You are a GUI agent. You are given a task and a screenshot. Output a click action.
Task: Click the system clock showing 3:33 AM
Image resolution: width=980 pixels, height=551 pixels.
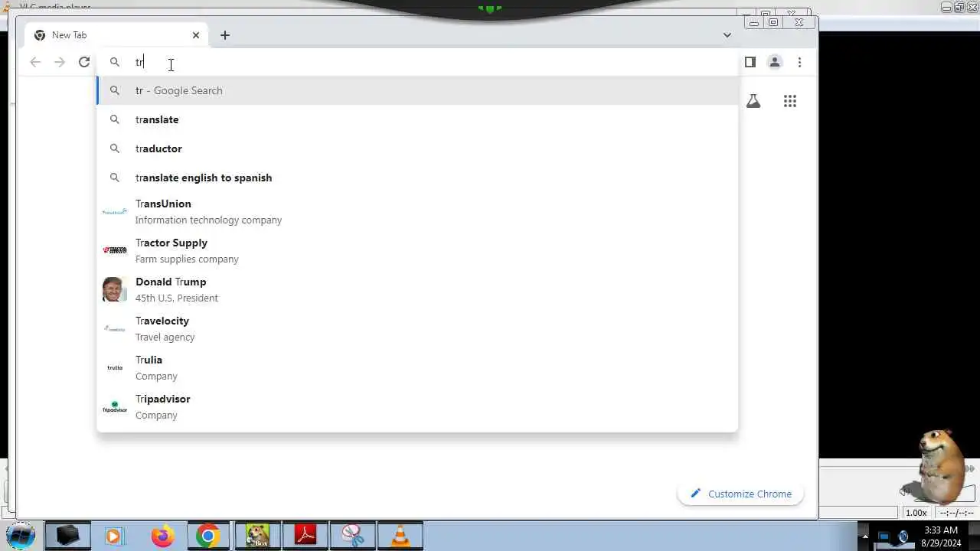point(940,536)
